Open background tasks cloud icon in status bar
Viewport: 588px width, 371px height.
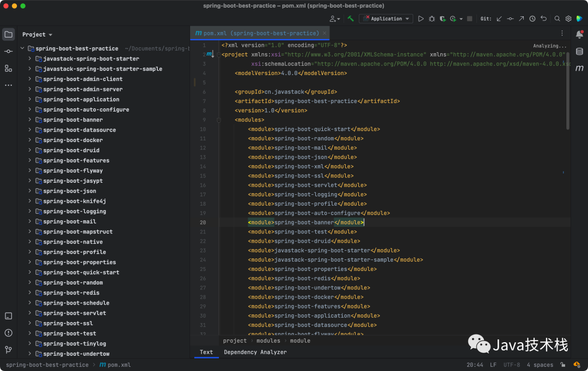coord(577,364)
